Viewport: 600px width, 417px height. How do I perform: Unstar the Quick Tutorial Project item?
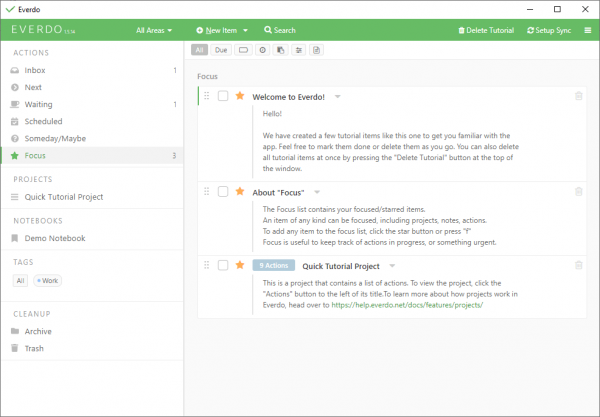[240, 265]
